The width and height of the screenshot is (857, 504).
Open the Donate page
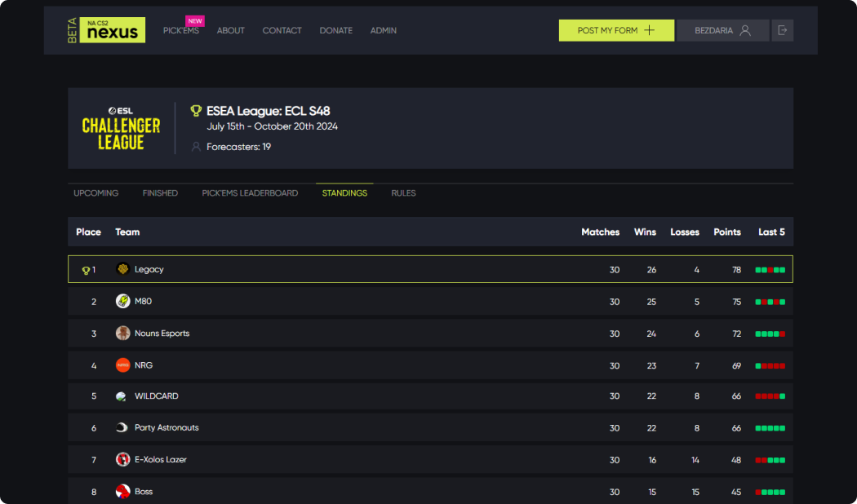pyautogui.click(x=336, y=30)
